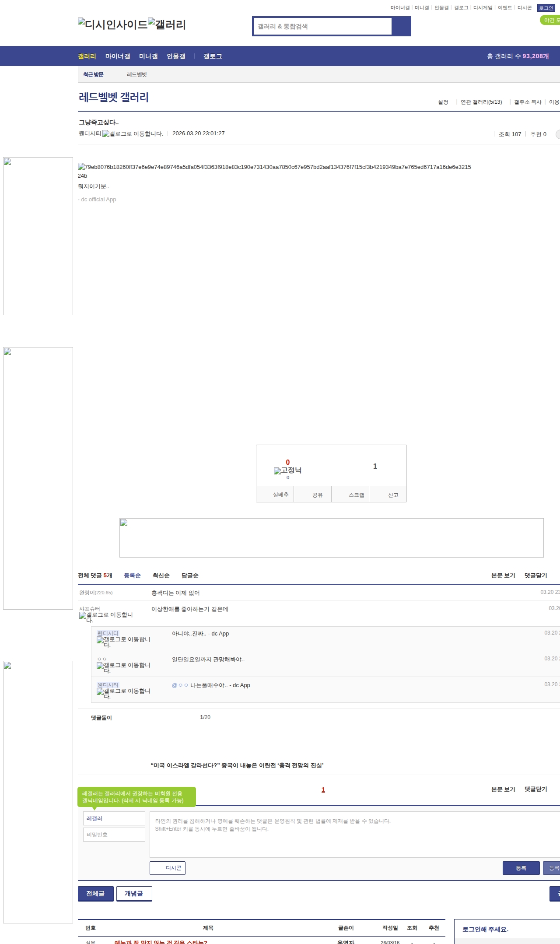Sort comments by 등록순
Screen dimensions: 560x944
[x=132, y=576]
